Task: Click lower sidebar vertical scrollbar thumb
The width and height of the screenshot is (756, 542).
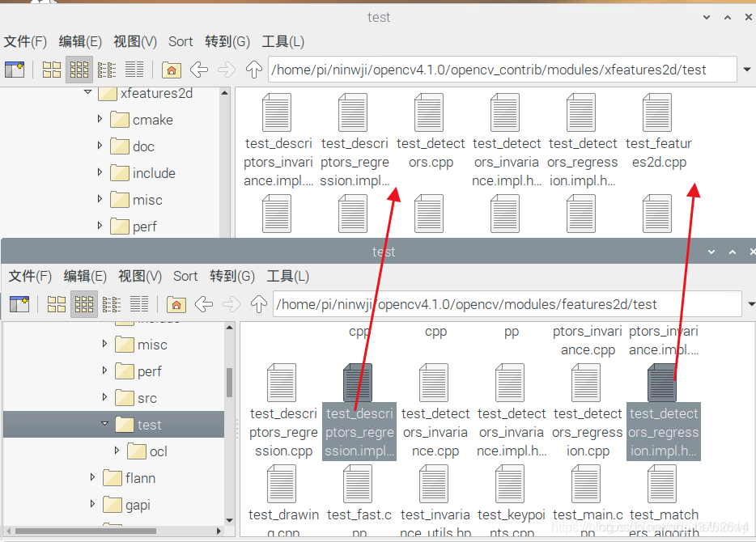Action: (x=230, y=383)
